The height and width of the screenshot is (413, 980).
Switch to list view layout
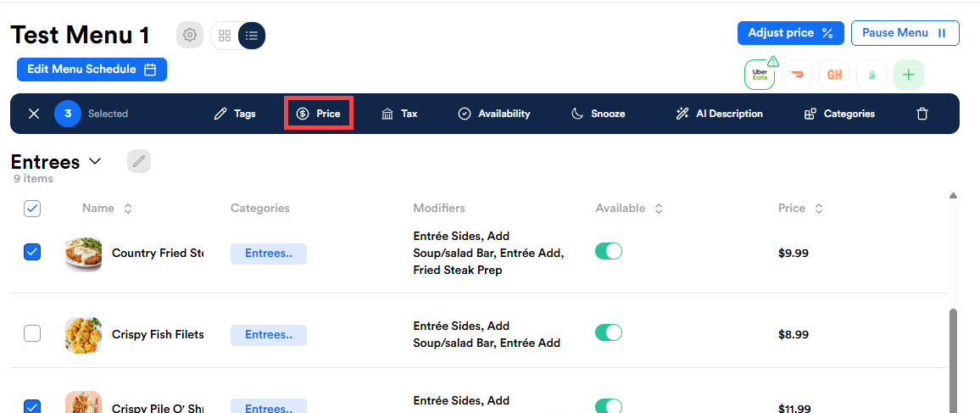(252, 36)
